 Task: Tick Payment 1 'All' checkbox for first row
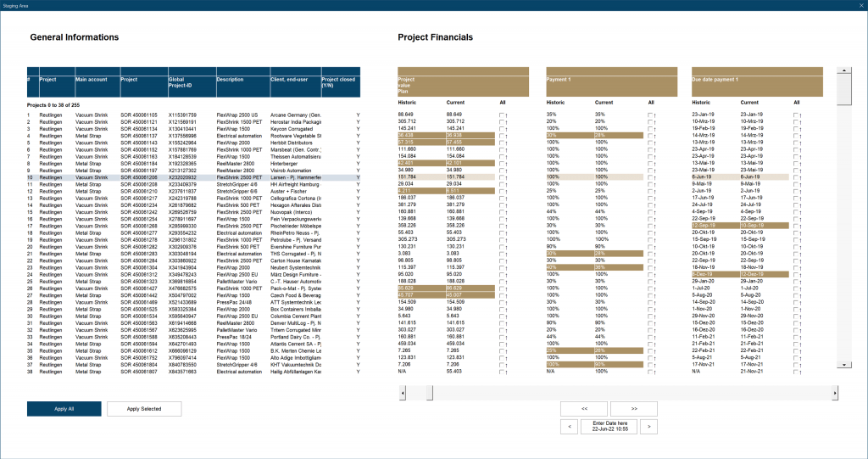click(x=651, y=115)
